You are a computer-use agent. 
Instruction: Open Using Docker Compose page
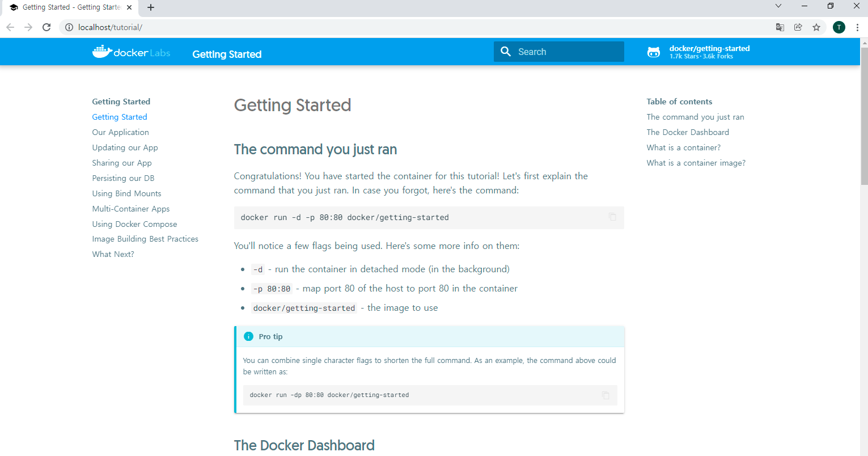135,224
